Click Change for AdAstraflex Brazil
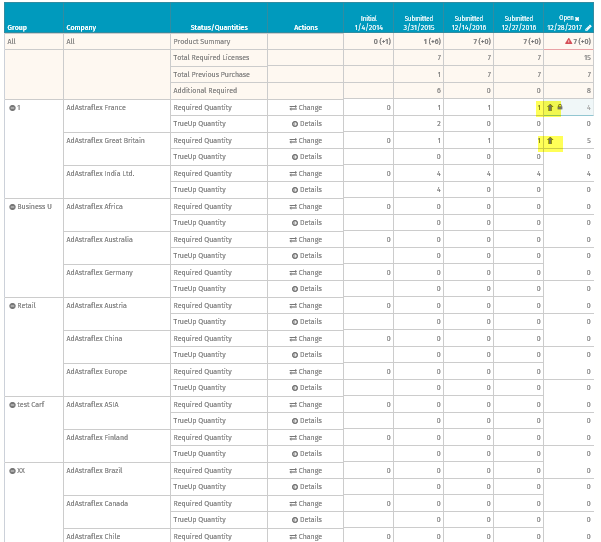Screen dimensions: 601x542 pos(306,471)
